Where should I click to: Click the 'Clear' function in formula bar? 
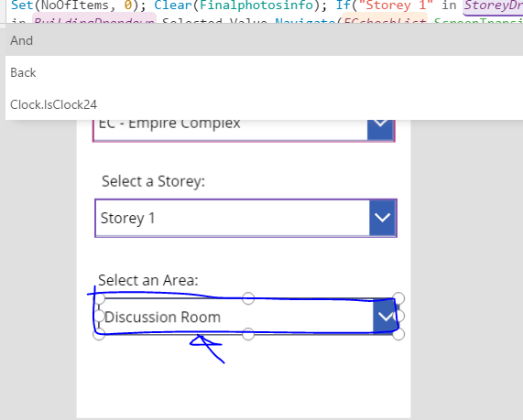[x=173, y=5]
